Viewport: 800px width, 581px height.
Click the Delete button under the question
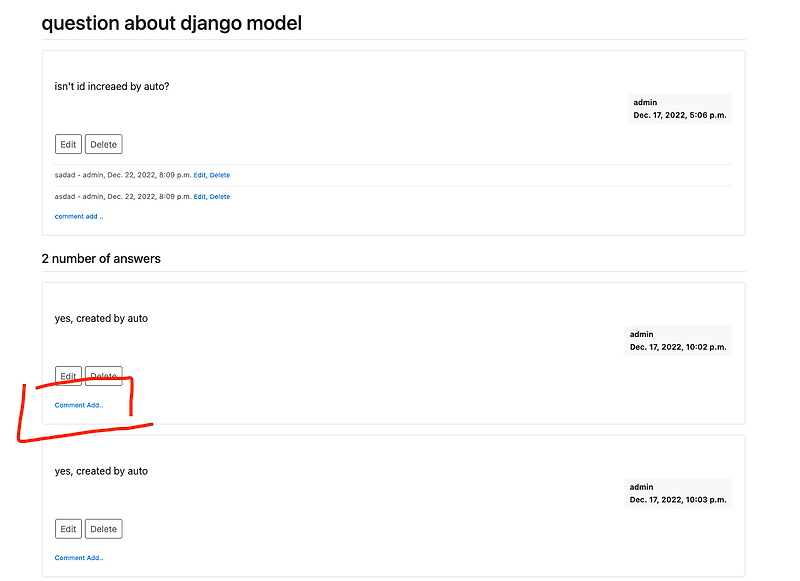(x=103, y=143)
